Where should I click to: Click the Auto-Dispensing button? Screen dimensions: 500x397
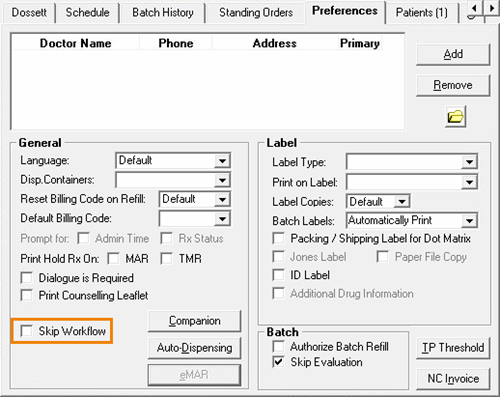[194, 348]
